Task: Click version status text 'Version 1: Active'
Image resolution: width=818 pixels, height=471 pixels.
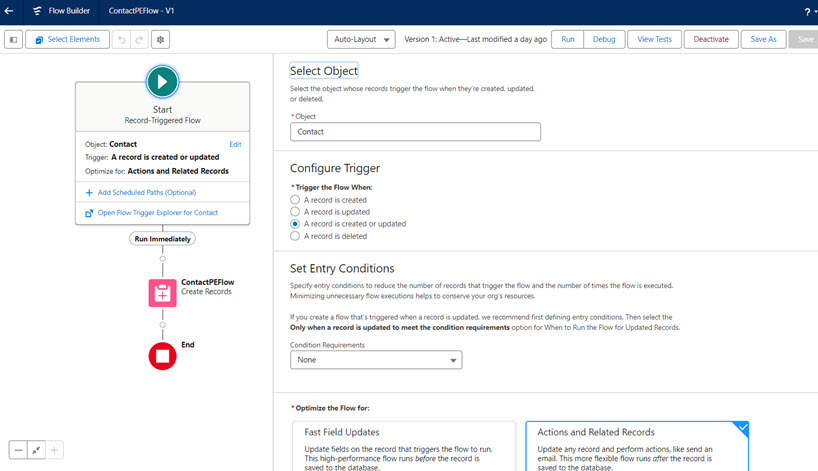Action: click(432, 39)
